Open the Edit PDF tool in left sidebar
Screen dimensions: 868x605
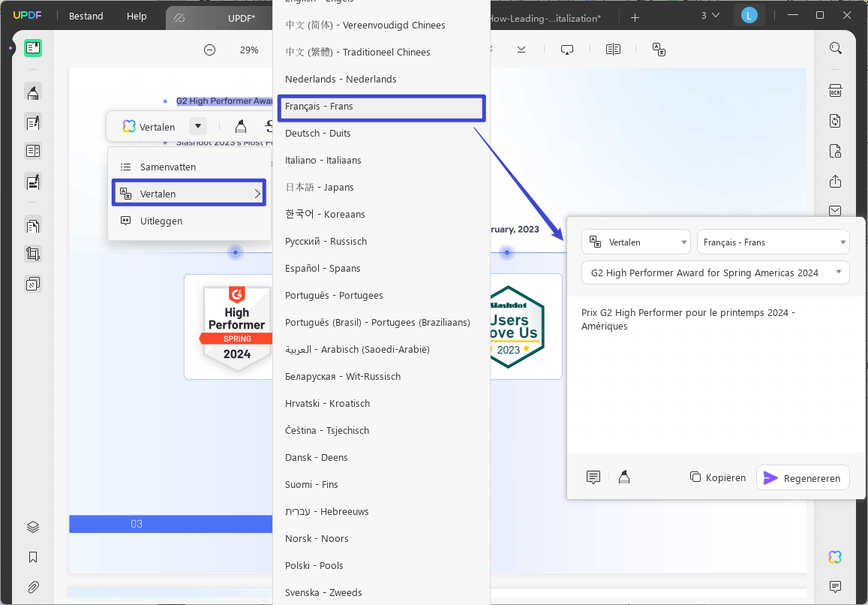click(33, 122)
